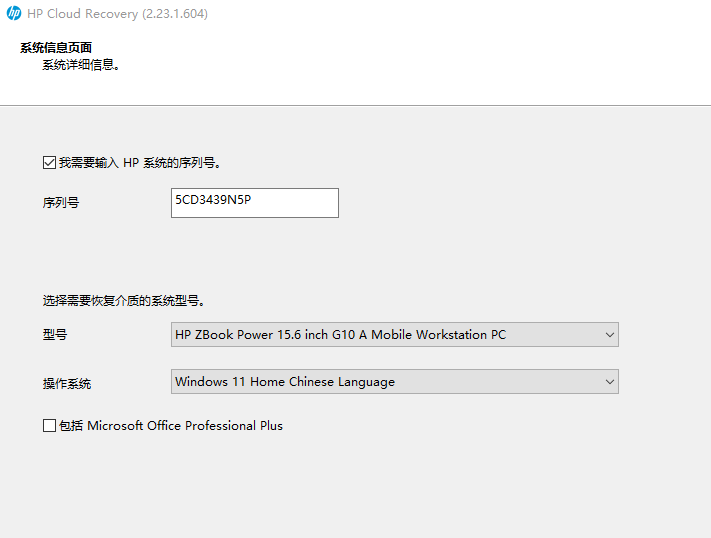Click the version number 2.23.1.604 in title
Image resolution: width=711 pixels, height=538 pixels.
(177, 15)
